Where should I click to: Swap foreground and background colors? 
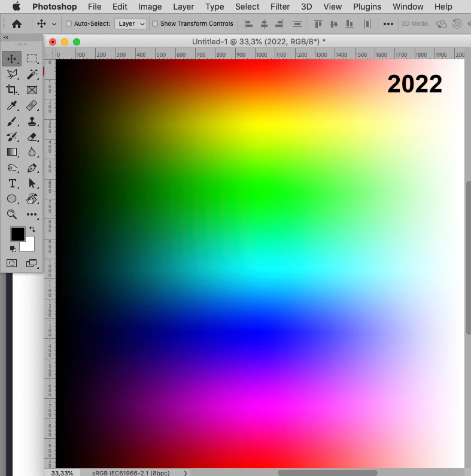(32, 229)
